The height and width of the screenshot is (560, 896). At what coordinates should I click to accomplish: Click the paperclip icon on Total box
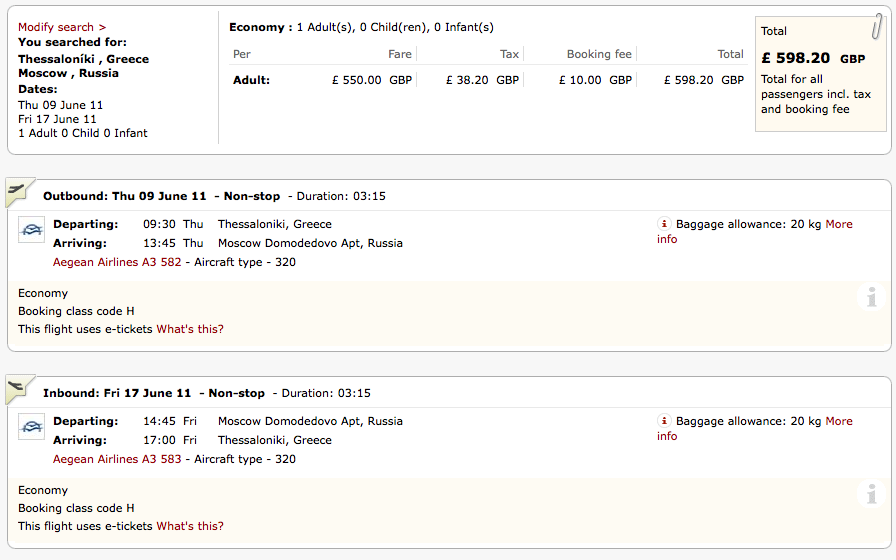pyautogui.click(x=876, y=27)
